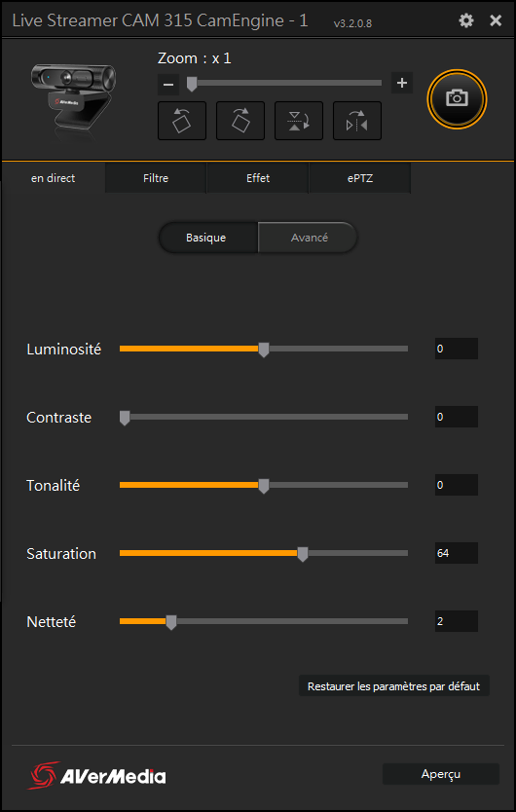
Task: Rotate the image clockwise
Action: (240, 121)
